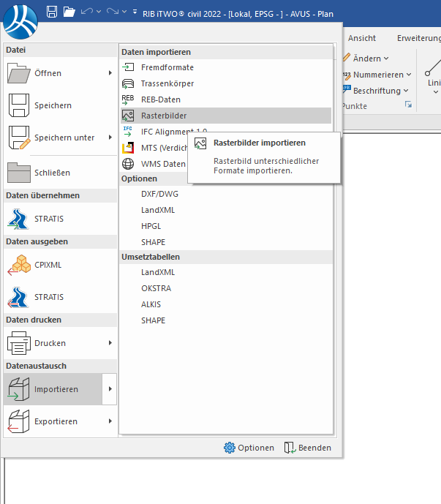The image size is (441, 504).
Task: Click WMS Daten globe entry
Action: [162, 164]
